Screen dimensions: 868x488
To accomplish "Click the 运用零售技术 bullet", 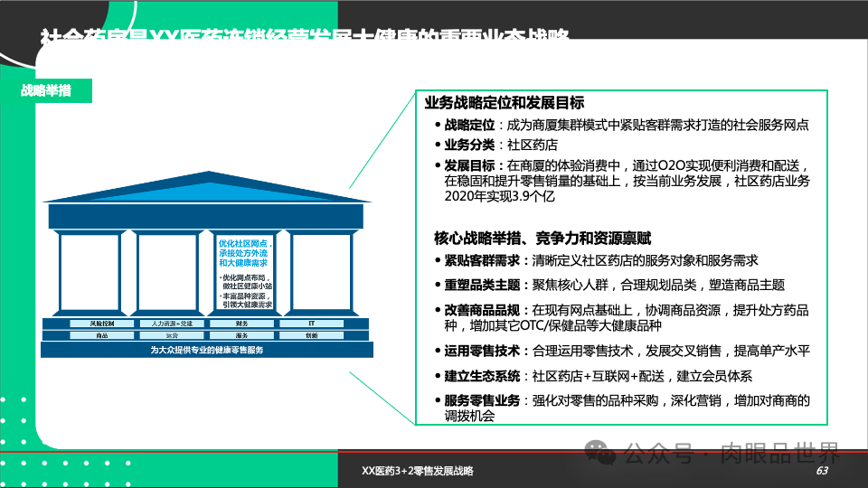I will pyautogui.click(x=622, y=351).
